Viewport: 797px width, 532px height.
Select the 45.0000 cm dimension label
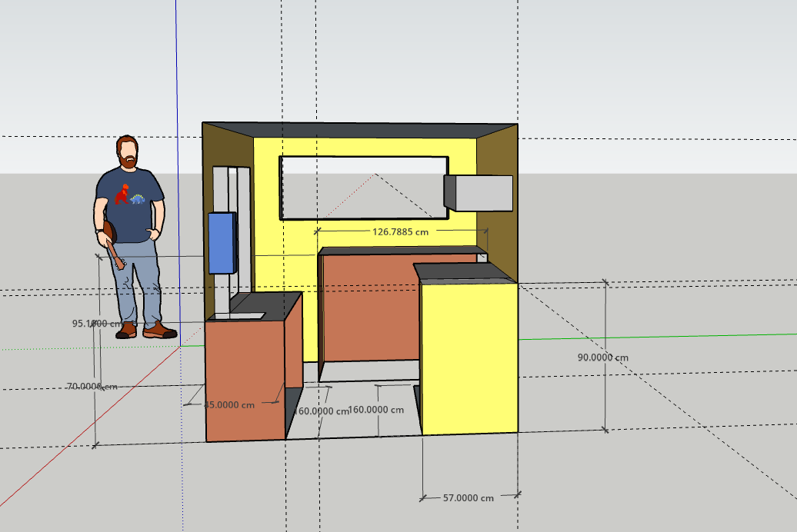tap(229, 405)
